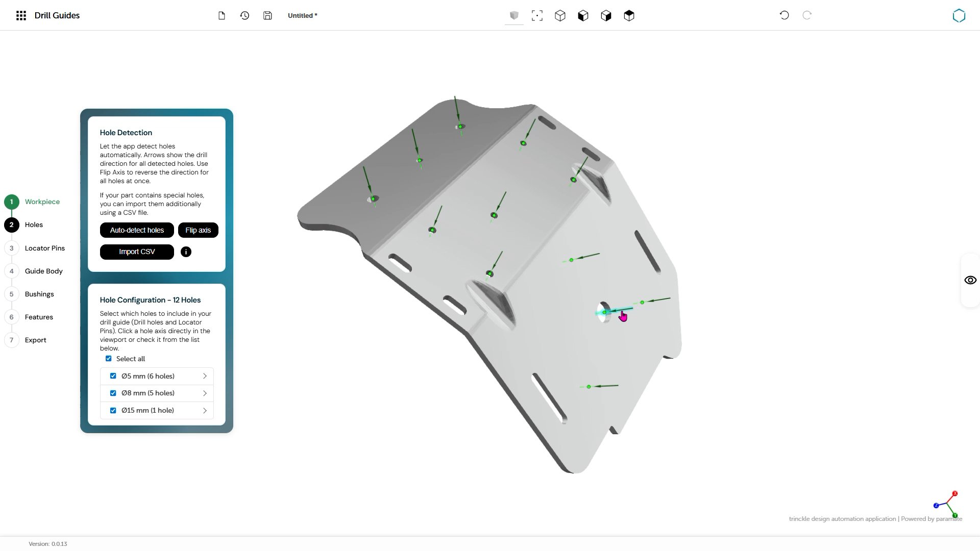Toggle visibility with the eye icon
This screenshot has height=551, width=980.
(x=970, y=280)
